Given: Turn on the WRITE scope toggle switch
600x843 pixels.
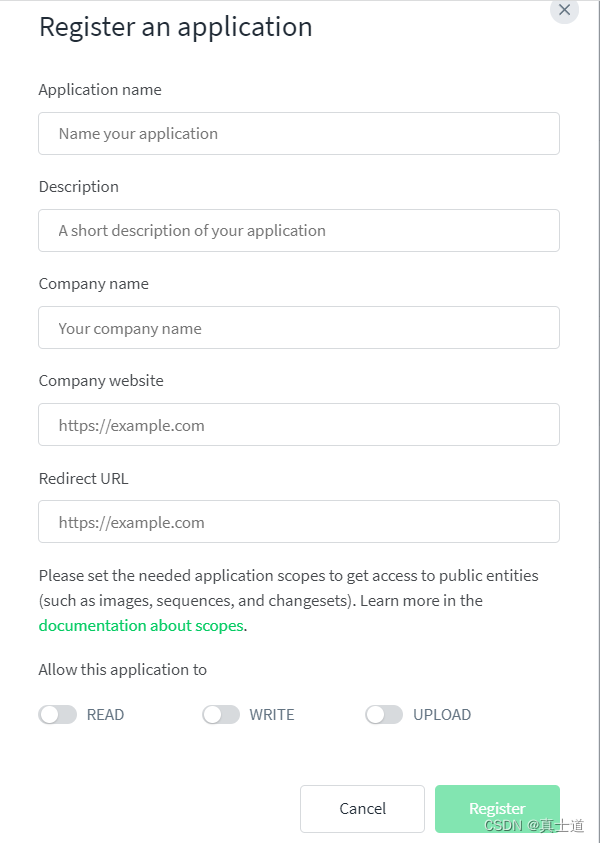Looking at the screenshot, I should pos(221,715).
